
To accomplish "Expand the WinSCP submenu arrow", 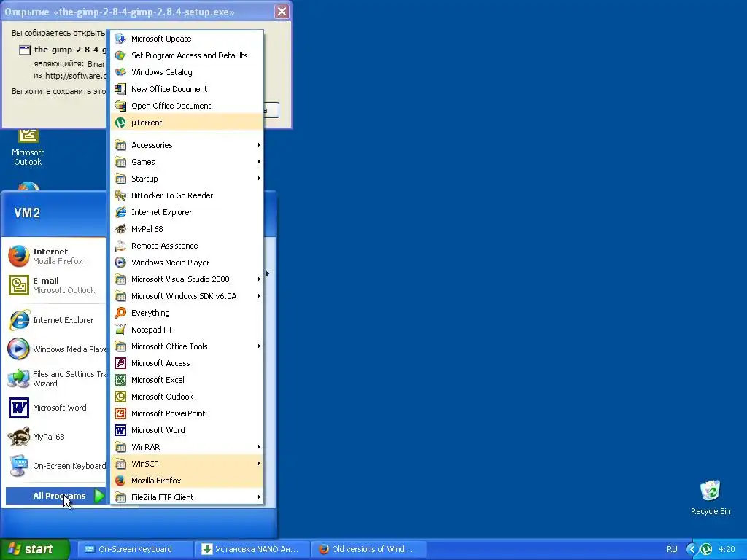I will (259, 463).
